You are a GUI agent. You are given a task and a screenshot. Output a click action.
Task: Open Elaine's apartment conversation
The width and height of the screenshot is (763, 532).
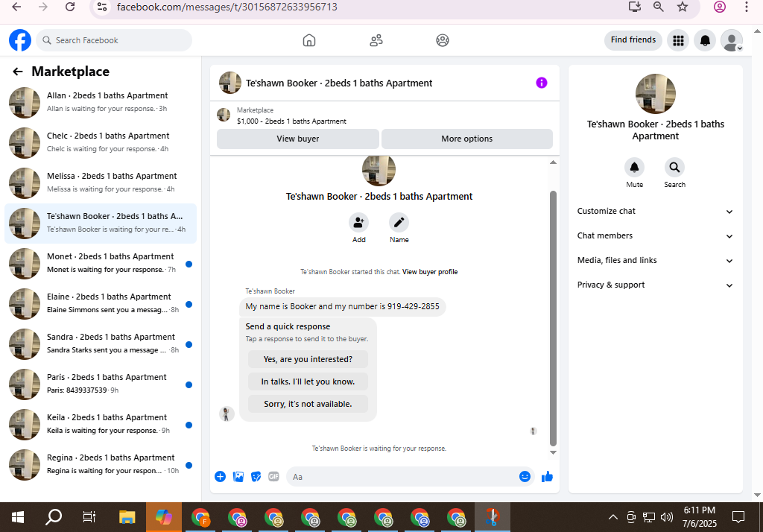(101, 304)
